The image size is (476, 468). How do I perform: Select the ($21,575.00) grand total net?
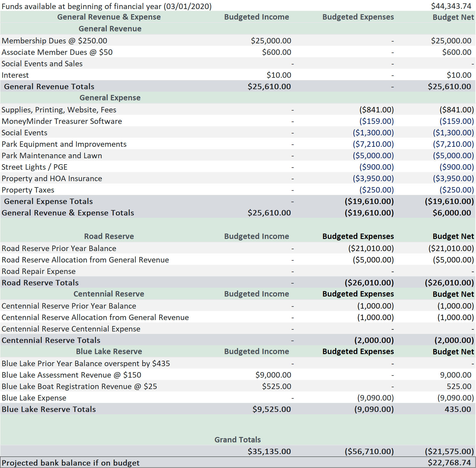[x=449, y=451]
